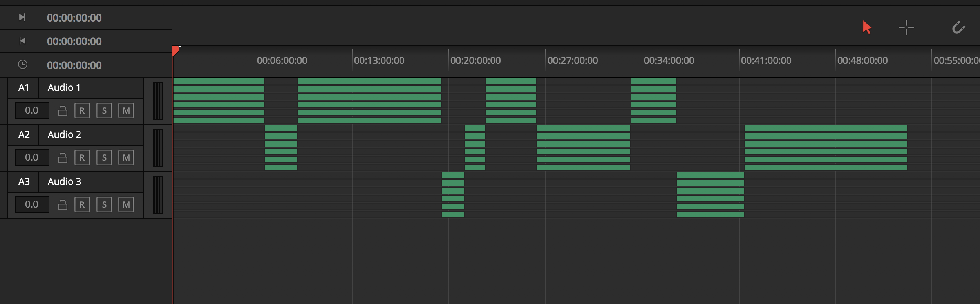The width and height of the screenshot is (980, 304).
Task: Select the first clip on Audio 2
Action: point(281,148)
